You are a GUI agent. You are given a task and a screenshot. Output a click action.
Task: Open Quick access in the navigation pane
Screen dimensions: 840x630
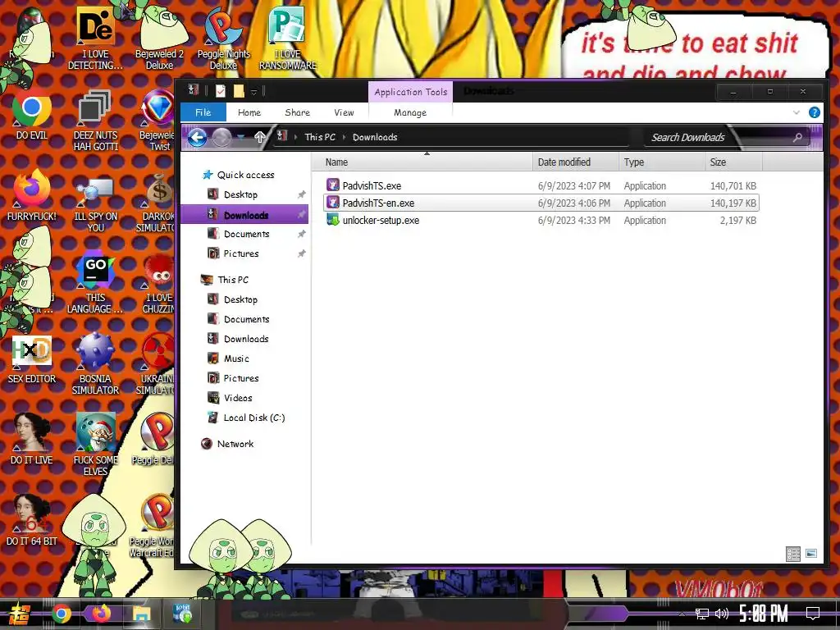pos(245,175)
